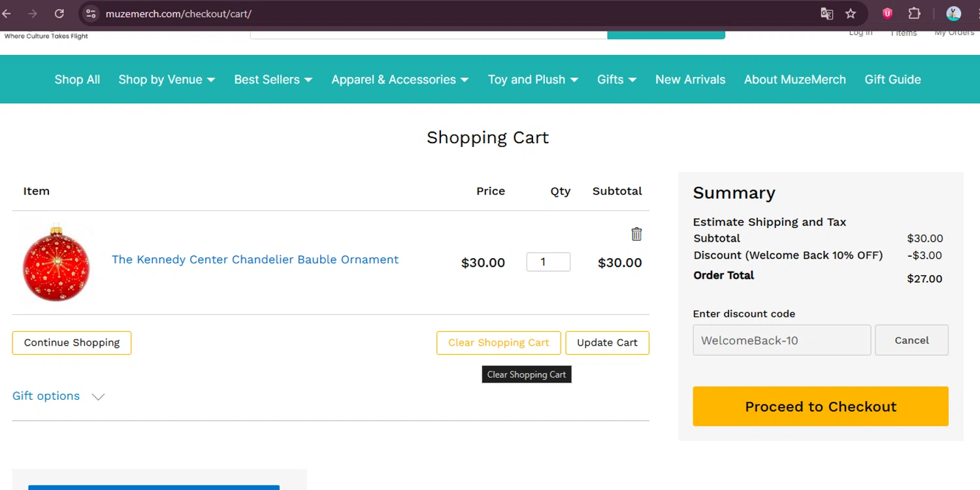This screenshot has width=980, height=490.
Task: Open the red shield extension icon
Action: tap(887, 13)
